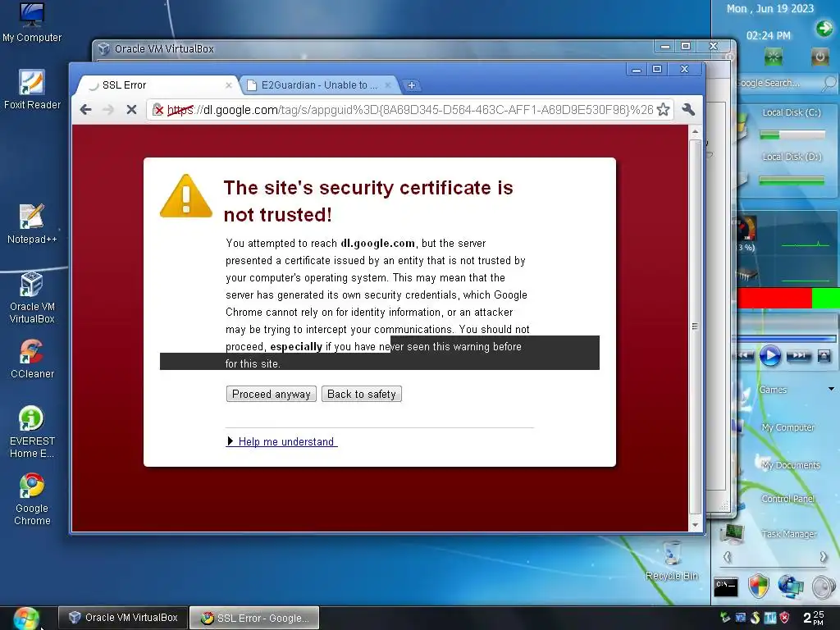Click the Start orb button
Viewport: 840px width, 630px height.
(25, 619)
